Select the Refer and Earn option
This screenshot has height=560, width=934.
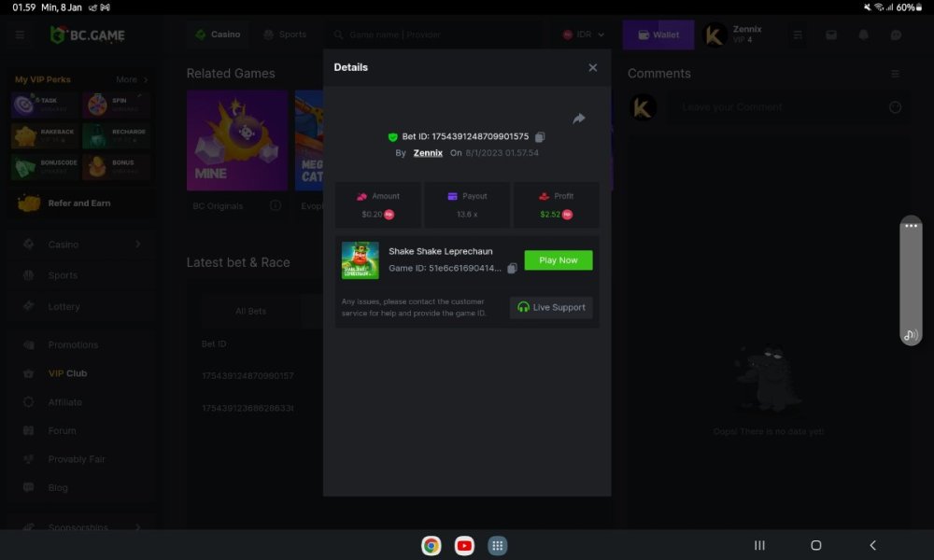click(80, 203)
